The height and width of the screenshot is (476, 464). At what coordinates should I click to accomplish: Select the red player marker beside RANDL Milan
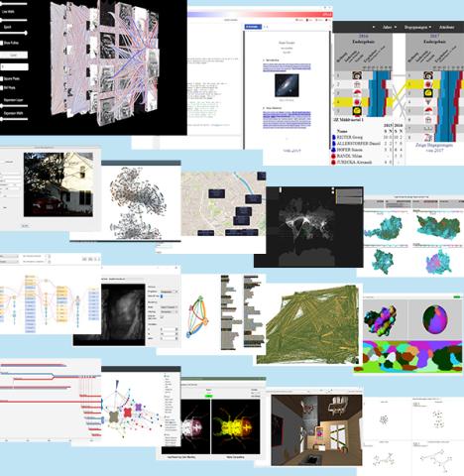[333, 156]
